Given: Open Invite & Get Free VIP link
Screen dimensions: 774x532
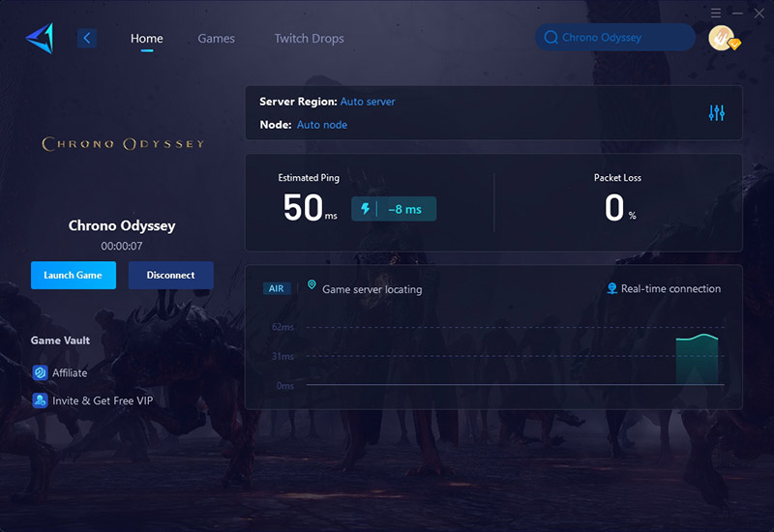Looking at the screenshot, I should pos(103,400).
